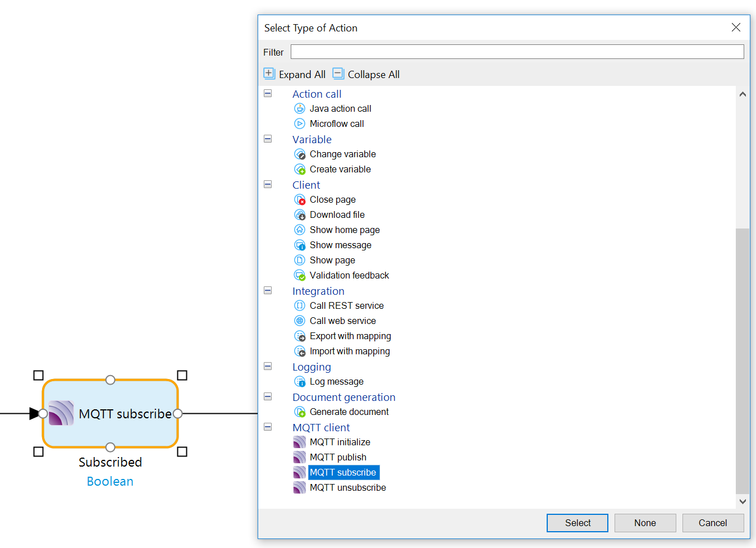Image resolution: width=756 pixels, height=548 pixels.
Task: Click Expand All label
Action: point(302,74)
